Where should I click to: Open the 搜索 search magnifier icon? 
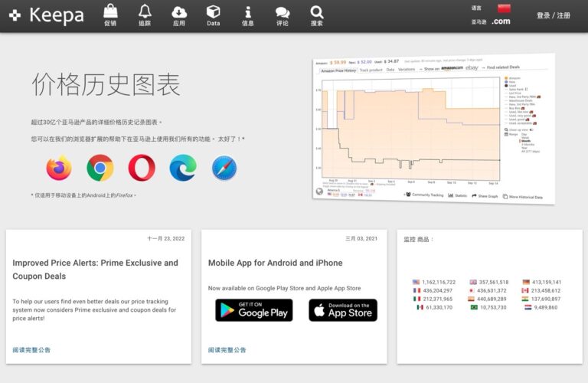pyautogui.click(x=317, y=15)
